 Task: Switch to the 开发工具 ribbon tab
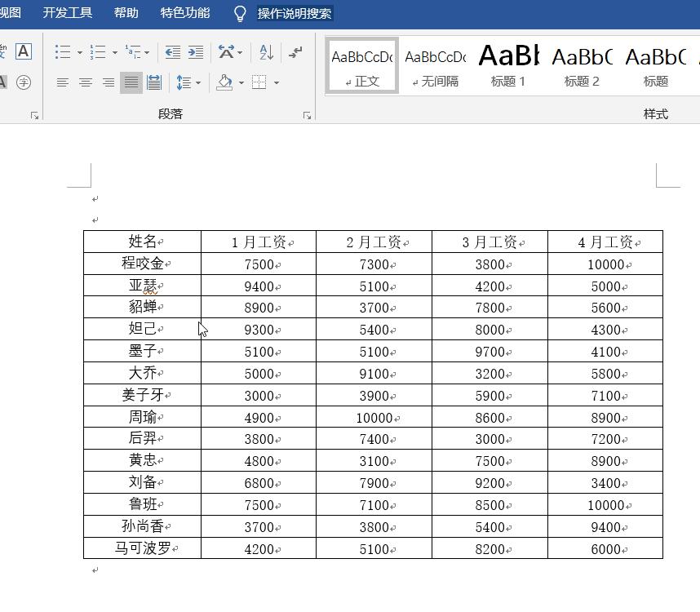67,13
